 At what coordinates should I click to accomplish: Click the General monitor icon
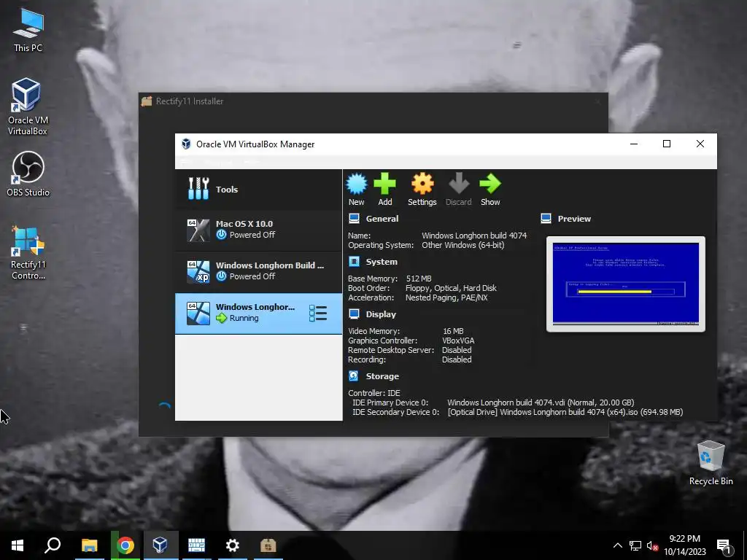point(354,219)
